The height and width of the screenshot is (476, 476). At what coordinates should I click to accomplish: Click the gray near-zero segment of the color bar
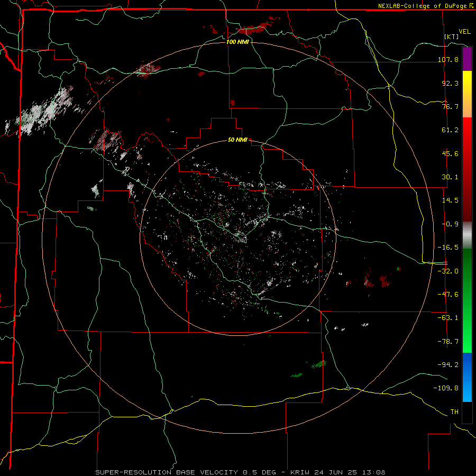coord(467,235)
